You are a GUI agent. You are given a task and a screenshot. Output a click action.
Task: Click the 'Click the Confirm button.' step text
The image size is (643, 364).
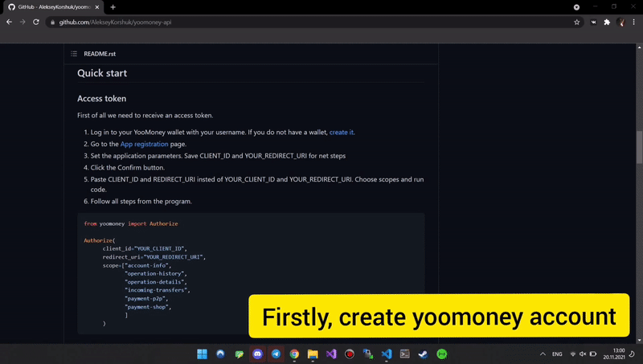pyautogui.click(x=128, y=168)
